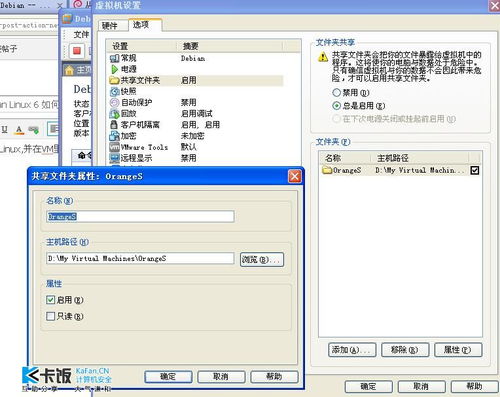Click font color icon in browser editor
Viewport: 500px width, 397px height.
(19, 130)
